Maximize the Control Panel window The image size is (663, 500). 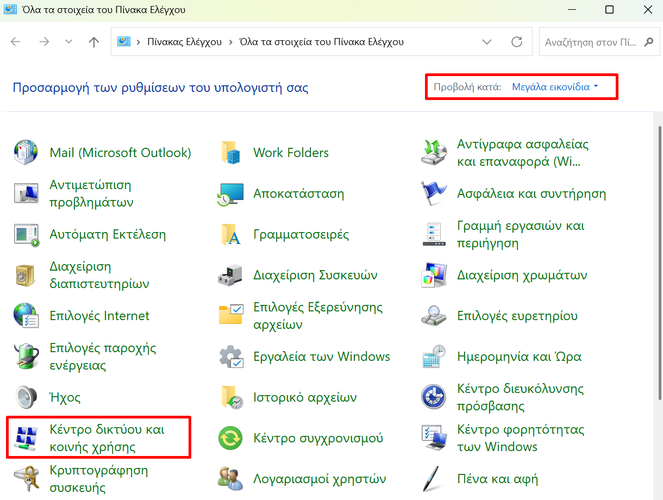click(609, 9)
